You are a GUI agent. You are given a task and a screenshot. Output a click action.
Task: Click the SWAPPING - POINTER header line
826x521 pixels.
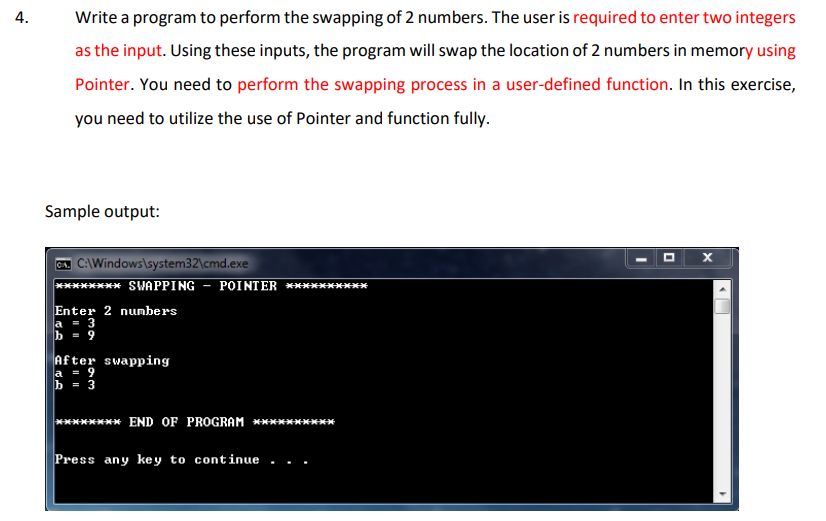211,286
